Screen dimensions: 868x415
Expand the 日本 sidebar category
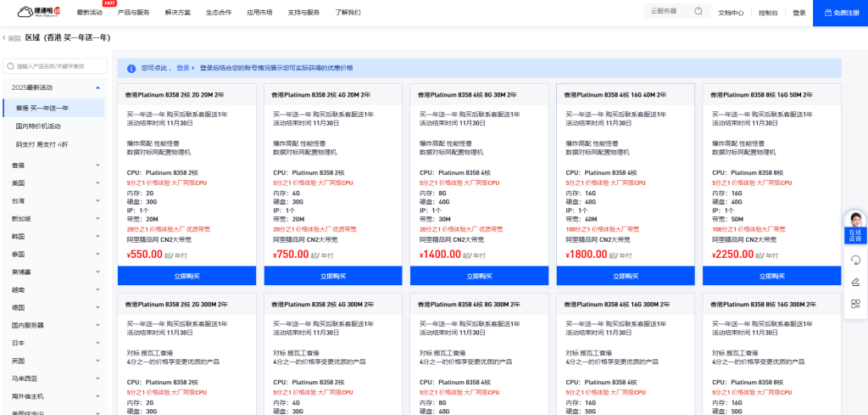(53, 343)
